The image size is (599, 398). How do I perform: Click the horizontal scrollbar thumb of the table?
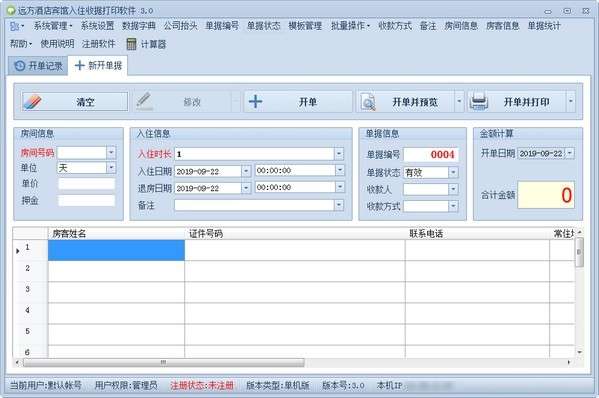pyautogui.click(x=164, y=362)
